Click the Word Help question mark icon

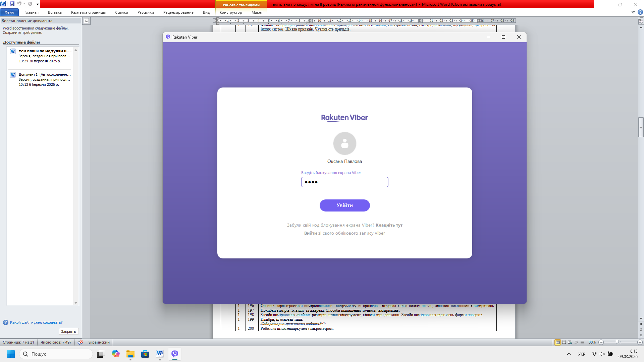pyautogui.click(x=640, y=12)
